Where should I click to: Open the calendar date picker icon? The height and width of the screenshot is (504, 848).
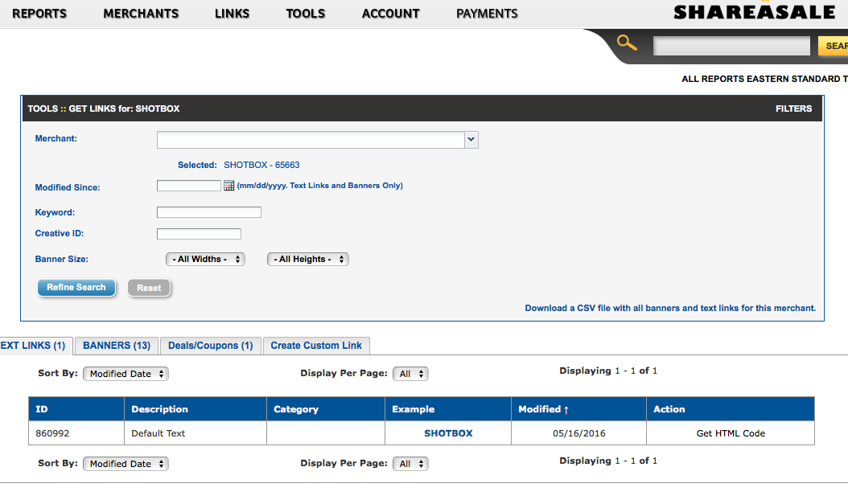point(228,186)
